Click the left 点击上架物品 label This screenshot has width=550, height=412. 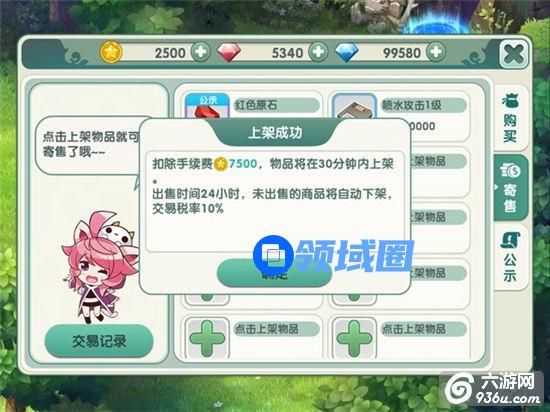click(267, 329)
